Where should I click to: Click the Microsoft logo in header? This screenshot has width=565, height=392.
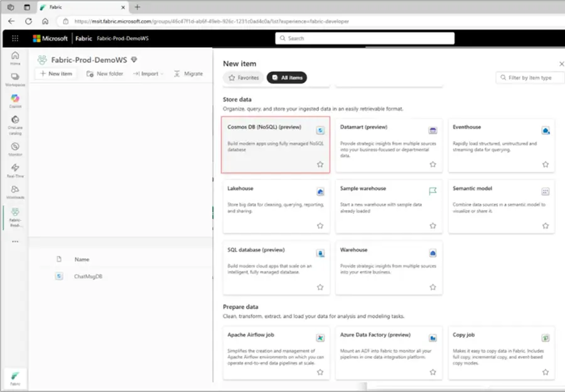coord(50,38)
